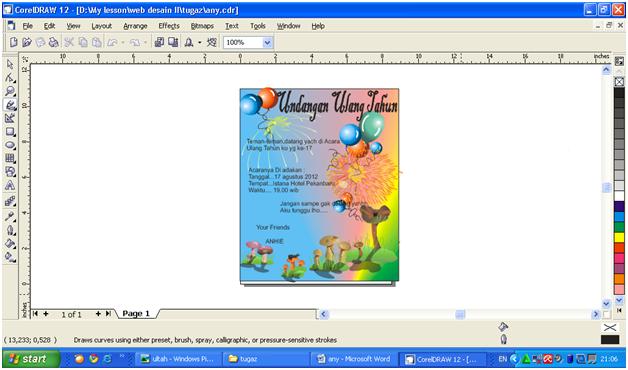Select the Shape tool
The height and width of the screenshot is (370, 628).
tap(10, 78)
